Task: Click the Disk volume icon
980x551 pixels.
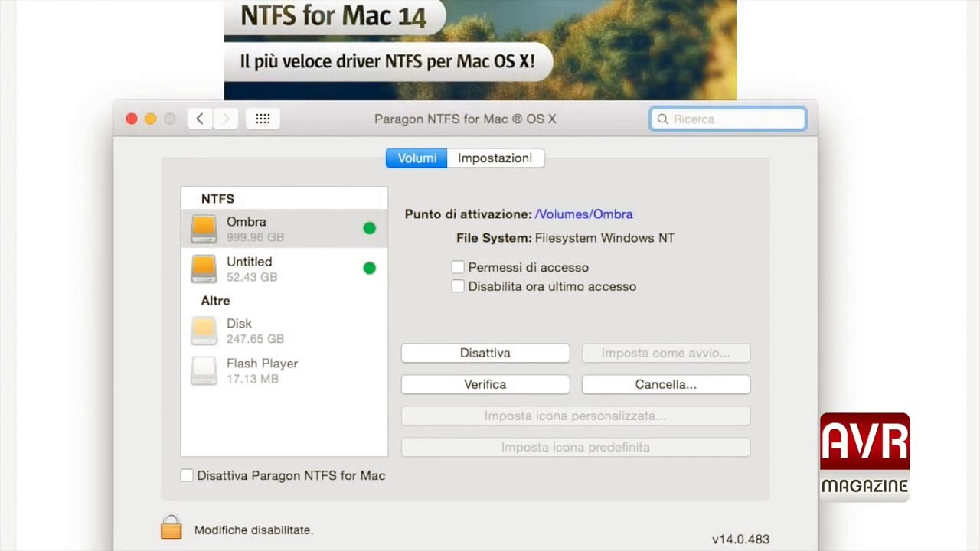Action: [x=204, y=331]
